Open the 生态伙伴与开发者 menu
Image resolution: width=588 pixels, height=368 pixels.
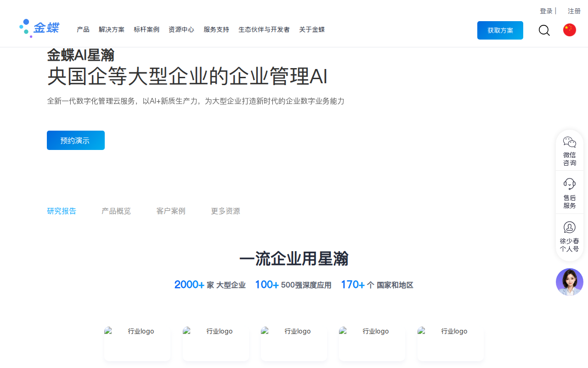tap(264, 29)
